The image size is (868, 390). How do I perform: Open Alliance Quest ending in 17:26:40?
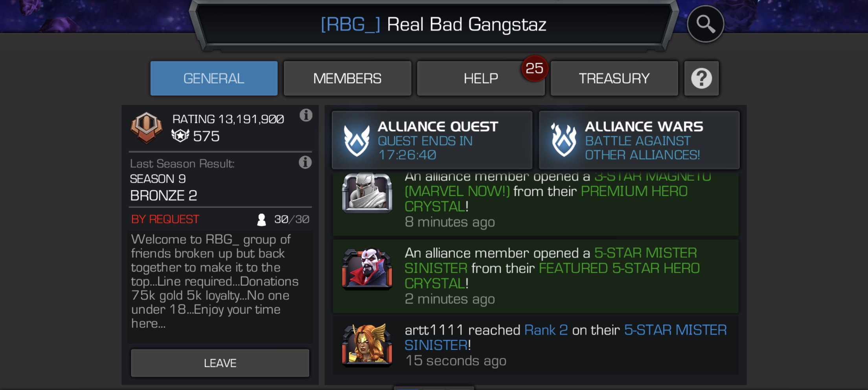pyautogui.click(x=432, y=140)
